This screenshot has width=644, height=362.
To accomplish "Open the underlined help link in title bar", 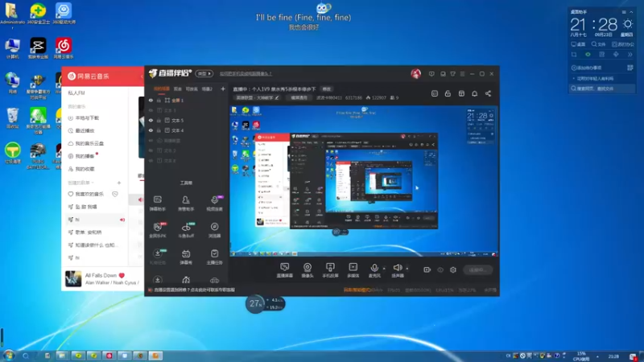I will [246, 74].
